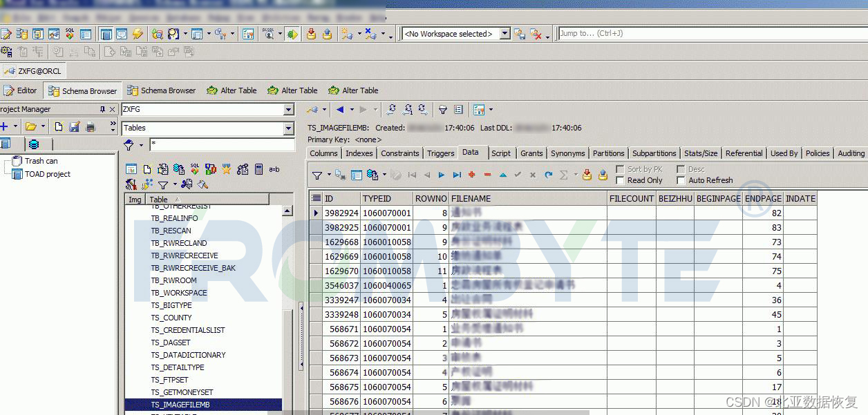Go to last record in data grid
868x415 pixels.
(x=457, y=175)
